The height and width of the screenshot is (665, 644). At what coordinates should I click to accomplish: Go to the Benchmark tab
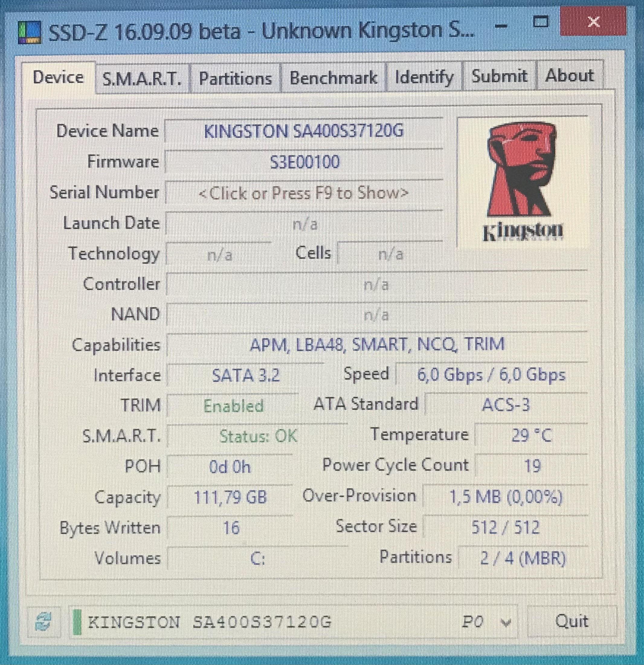point(333,78)
